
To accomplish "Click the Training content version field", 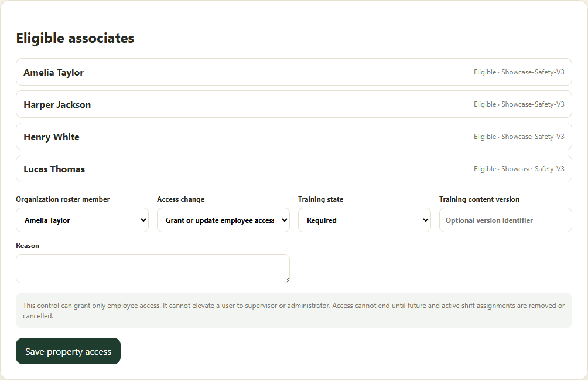I will pos(505,220).
